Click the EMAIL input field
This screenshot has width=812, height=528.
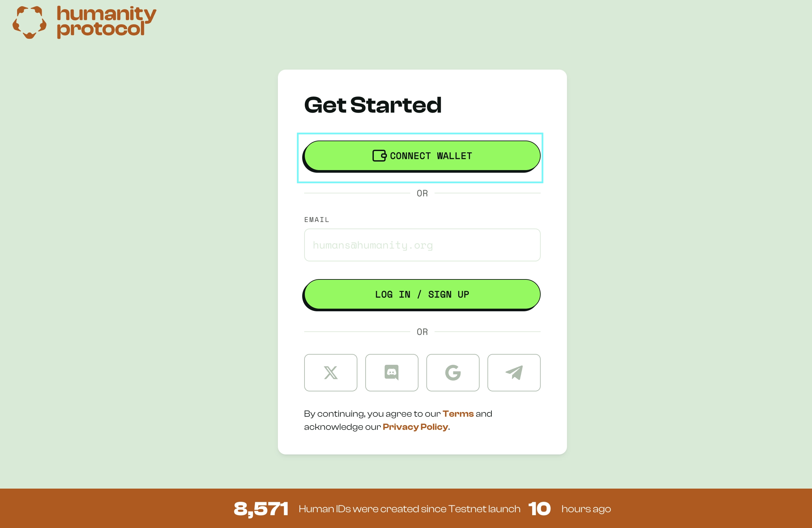[422, 245]
